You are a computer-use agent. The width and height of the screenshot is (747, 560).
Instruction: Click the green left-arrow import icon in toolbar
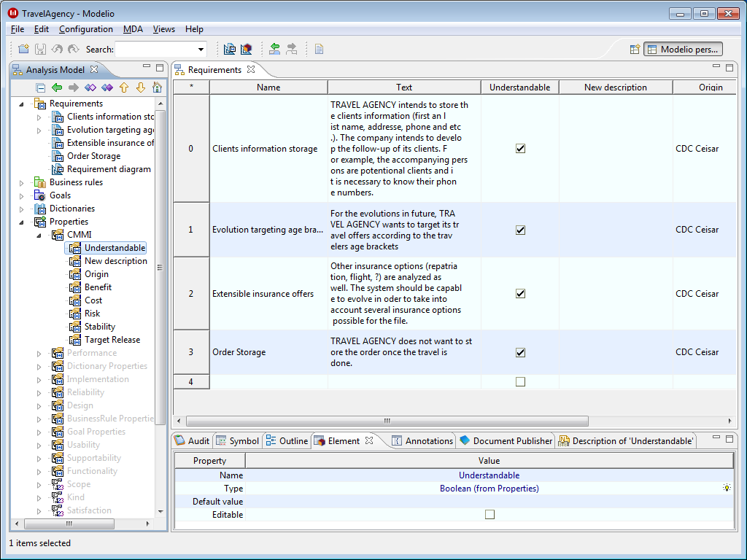pos(274,49)
